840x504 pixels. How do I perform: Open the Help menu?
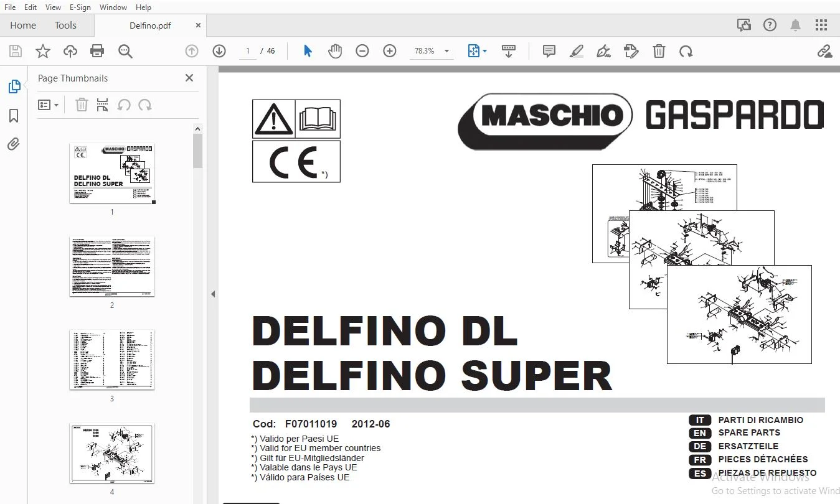pos(143,7)
